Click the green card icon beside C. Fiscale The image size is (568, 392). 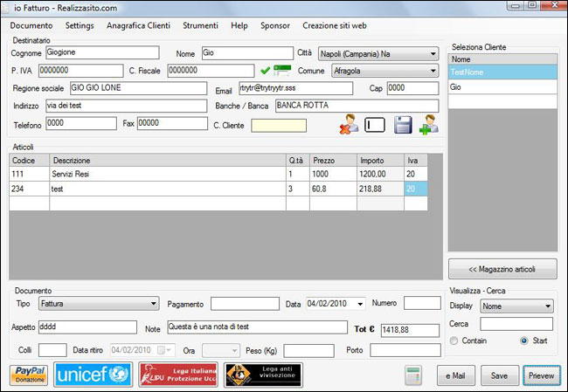tap(281, 71)
